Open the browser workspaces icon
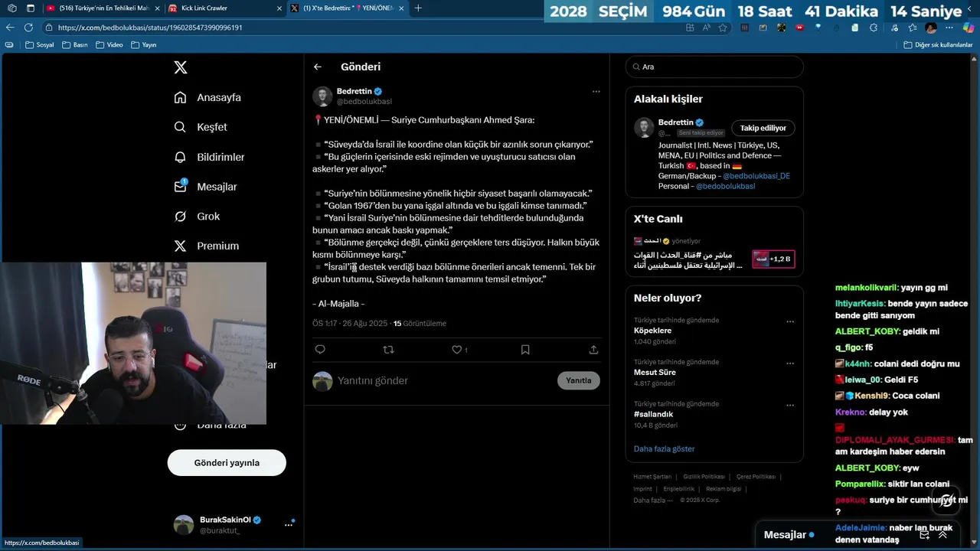The height and width of the screenshot is (551, 980). pyautogui.click(x=12, y=8)
